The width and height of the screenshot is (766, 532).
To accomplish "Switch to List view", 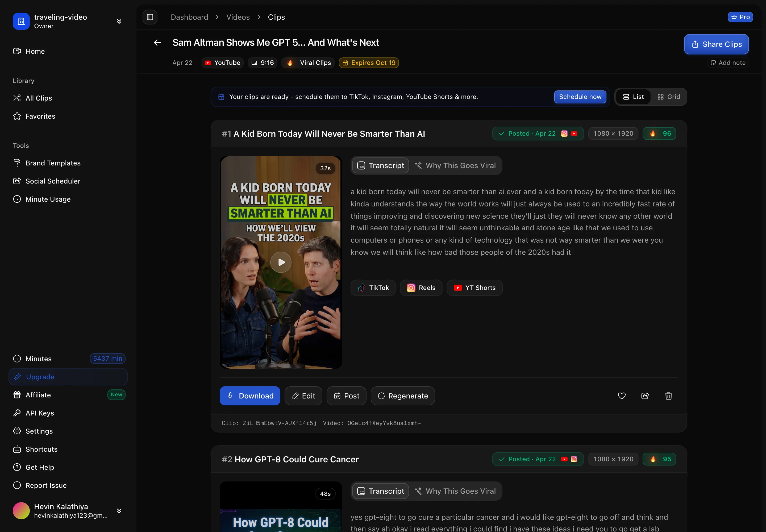I will click(x=633, y=97).
